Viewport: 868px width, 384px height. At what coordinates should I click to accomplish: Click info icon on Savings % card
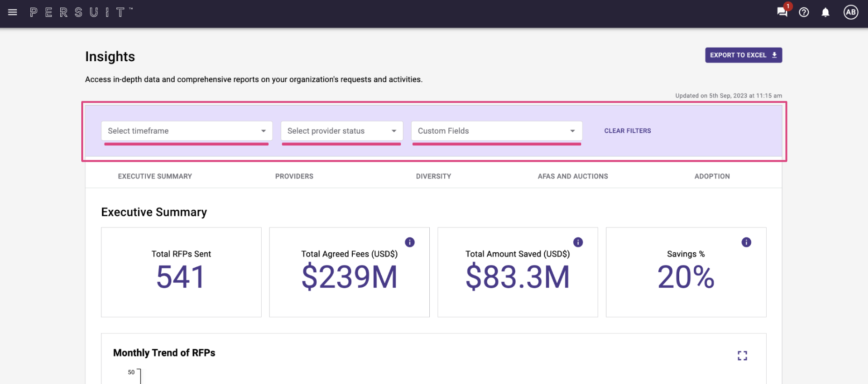point(746,242)
